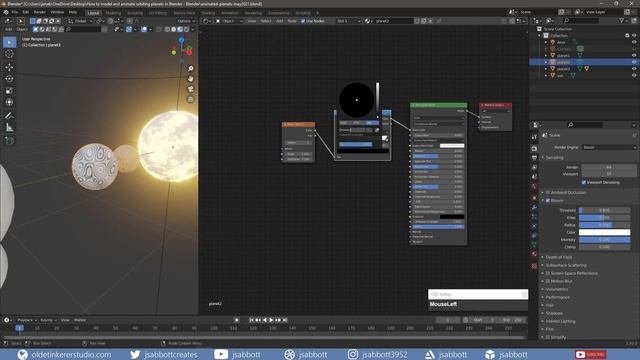640x360 pixels.
Task: Open the Window menu
Action: [57, 12]
